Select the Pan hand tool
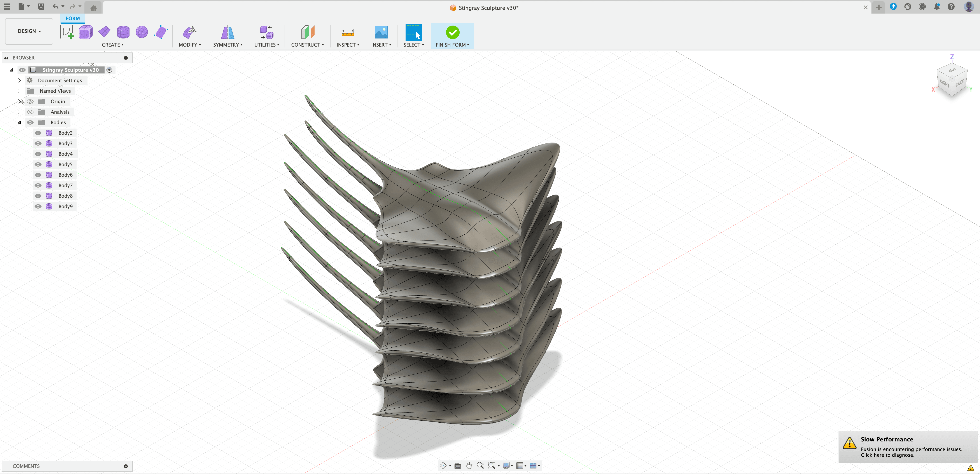 coord(469,466)
